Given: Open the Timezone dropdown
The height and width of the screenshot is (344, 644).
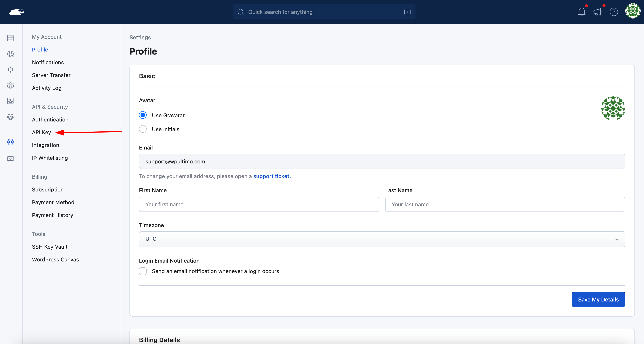Looking at the screenshot, I should coord(382,239).
